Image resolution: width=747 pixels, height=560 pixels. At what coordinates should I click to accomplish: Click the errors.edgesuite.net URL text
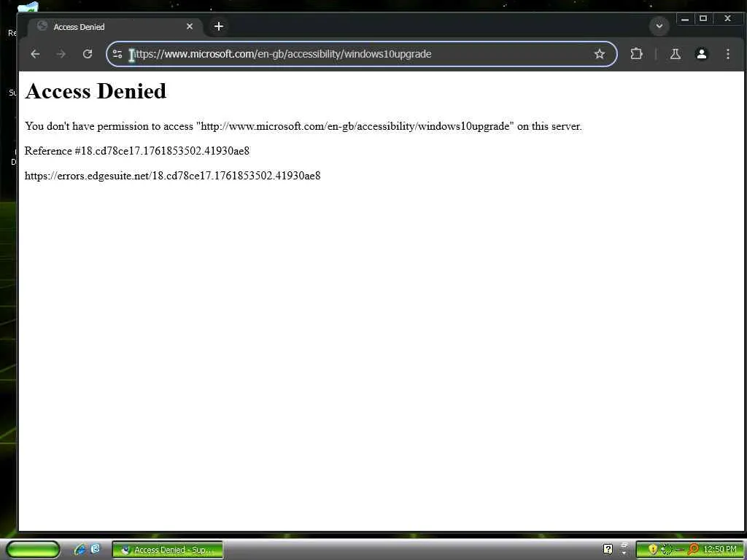(172, 176)
